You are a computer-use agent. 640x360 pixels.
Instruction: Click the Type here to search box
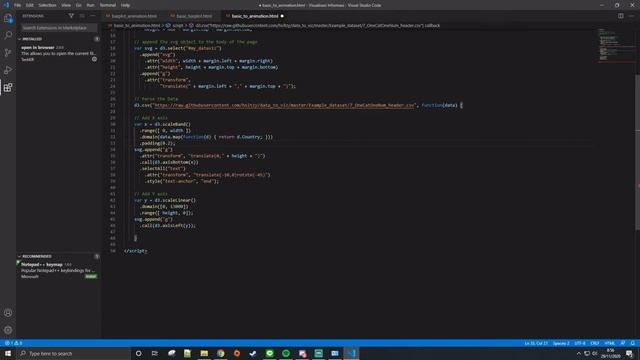[x=73, y=353]
